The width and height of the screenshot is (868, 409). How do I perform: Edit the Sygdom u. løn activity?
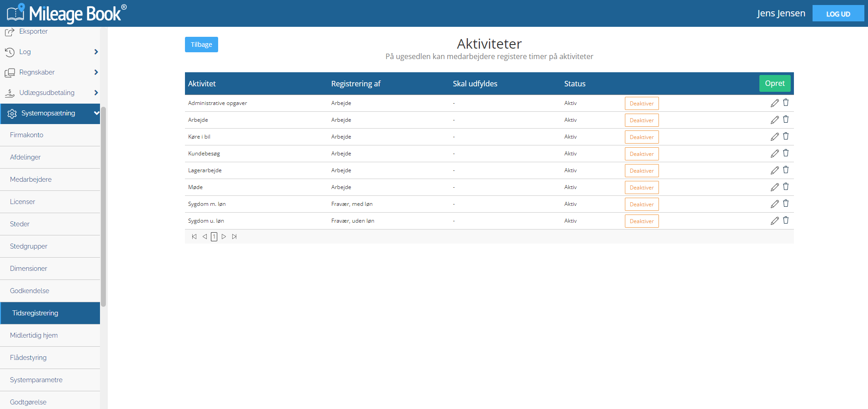(x=775, y=221)
